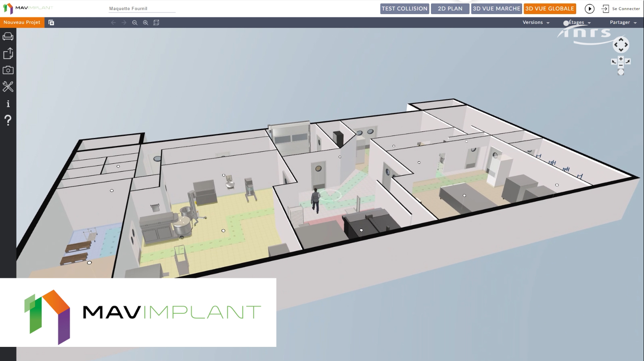Rotate view counterclockwise with left curved arrow
This screenshot has height=361, width=644.
pyautogui.click(x=614, y=61)
